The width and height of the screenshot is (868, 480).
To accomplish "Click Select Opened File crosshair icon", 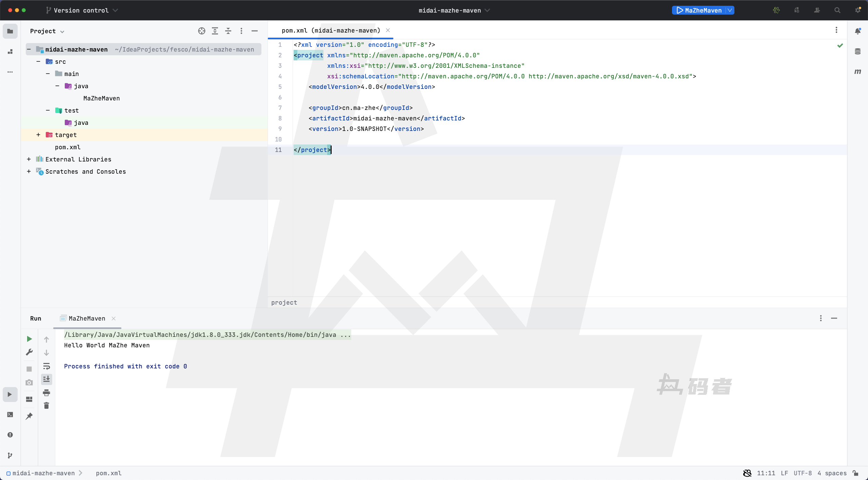I will 202,31.
